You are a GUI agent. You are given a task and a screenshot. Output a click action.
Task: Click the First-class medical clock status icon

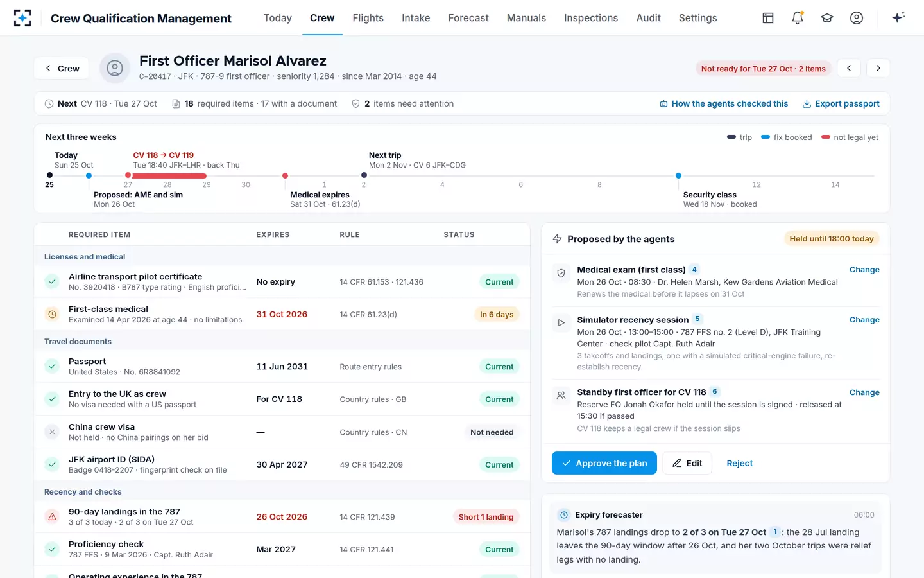(53, 314)
